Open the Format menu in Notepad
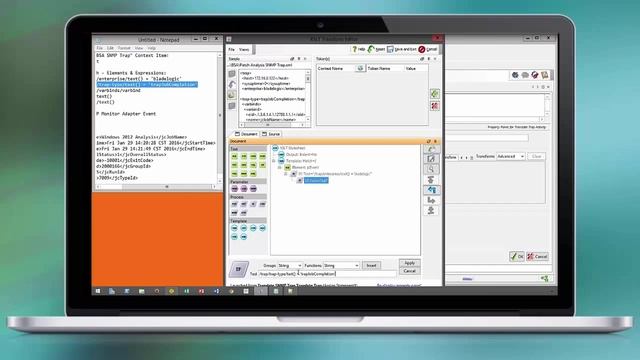640x360 pixels. click(x=124, y=48)
